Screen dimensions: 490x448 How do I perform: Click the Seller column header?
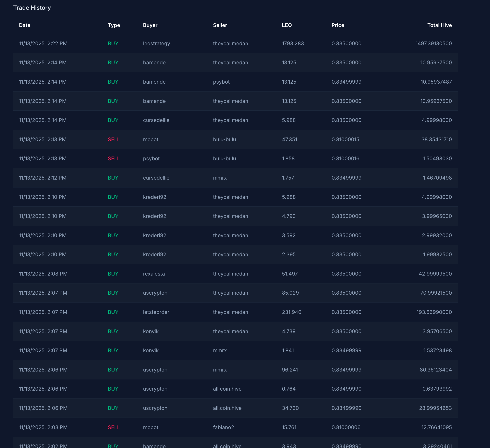[220, 25]
